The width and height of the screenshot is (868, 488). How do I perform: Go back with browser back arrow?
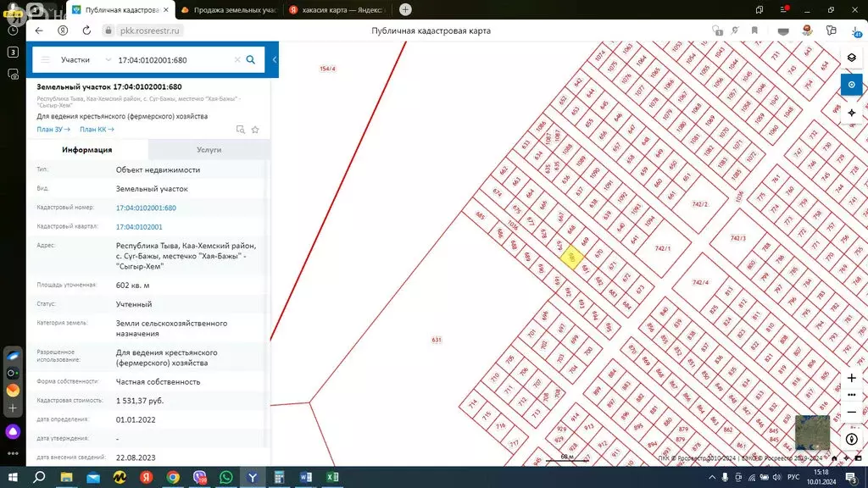(39, 30)
